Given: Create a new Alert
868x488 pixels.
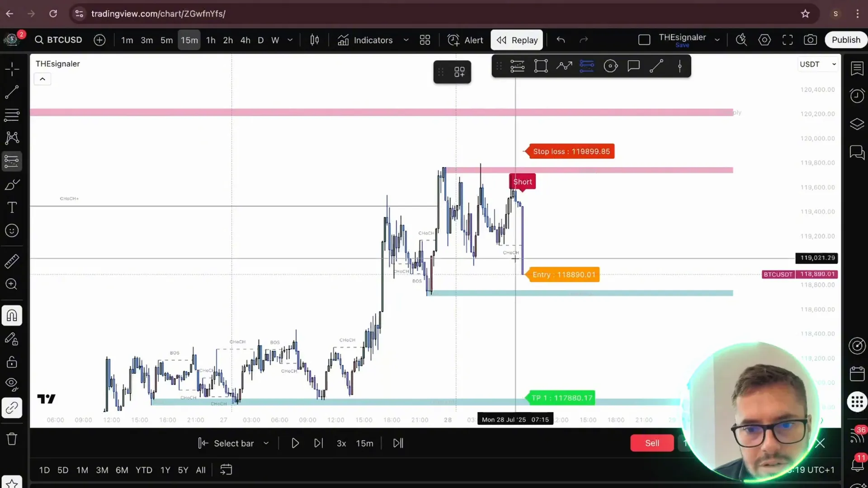Looking at the screenshot, I should pyautogui.click(x=465, y=40).
